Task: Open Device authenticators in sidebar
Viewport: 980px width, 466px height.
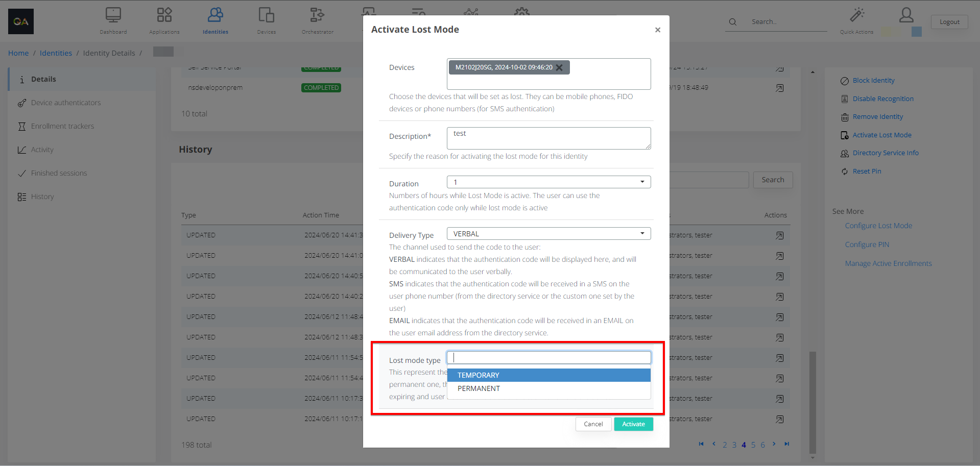Action: coord(66,103)
